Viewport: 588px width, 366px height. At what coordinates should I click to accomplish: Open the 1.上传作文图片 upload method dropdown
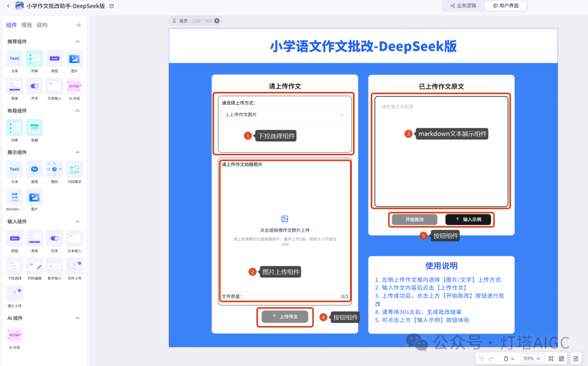285,115
